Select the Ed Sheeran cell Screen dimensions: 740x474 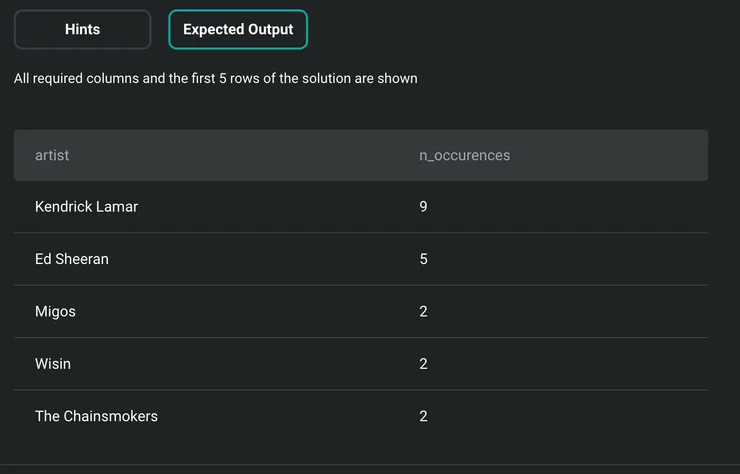(71, 259)
